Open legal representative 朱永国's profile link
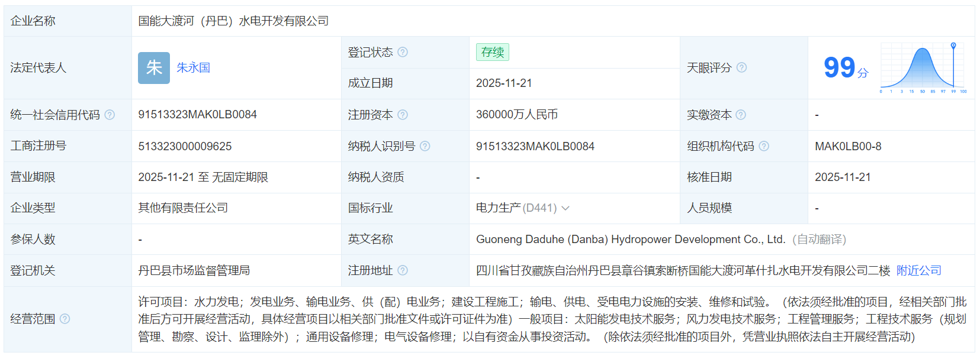This screenshot has height=359, width=980. pyautogui.click(x=194, y=68)
